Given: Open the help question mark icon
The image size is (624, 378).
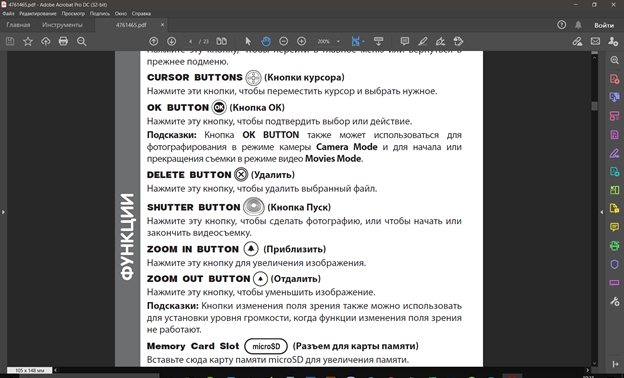Looking at the screenshot, I should (x=562, y=25).
